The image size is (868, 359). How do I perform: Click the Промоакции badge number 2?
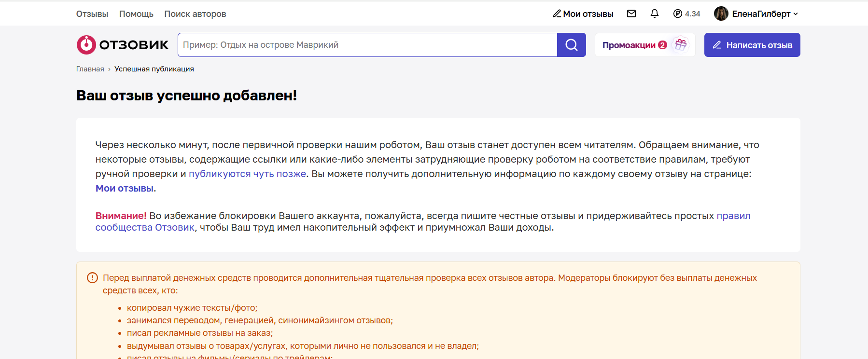click(662, 45)
